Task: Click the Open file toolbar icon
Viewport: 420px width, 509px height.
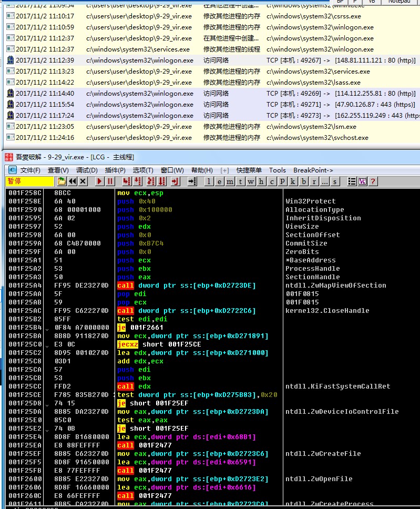Action: point(62,181)
